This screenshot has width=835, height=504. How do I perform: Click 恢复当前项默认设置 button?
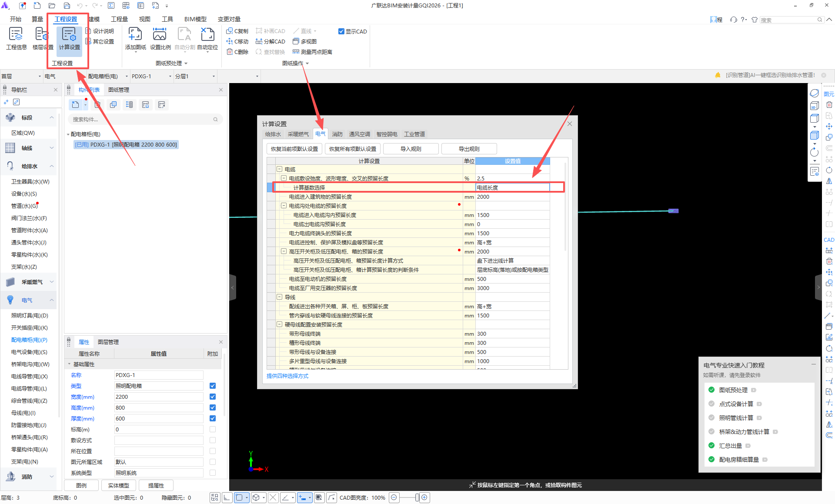coord(294,149)
